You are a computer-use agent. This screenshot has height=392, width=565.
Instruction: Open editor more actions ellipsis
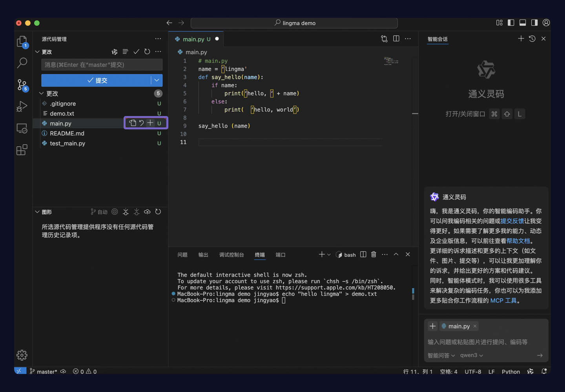coord(408,39)
